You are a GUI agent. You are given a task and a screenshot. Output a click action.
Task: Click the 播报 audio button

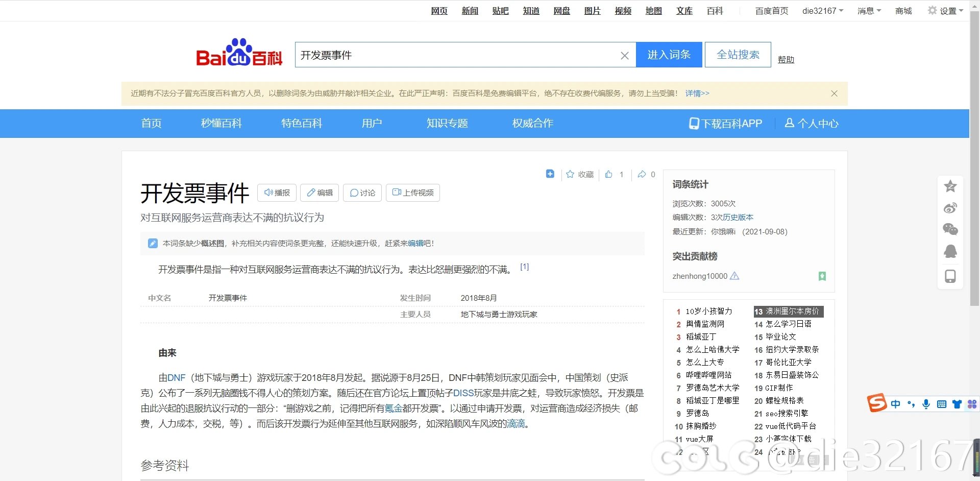(277, 193)
